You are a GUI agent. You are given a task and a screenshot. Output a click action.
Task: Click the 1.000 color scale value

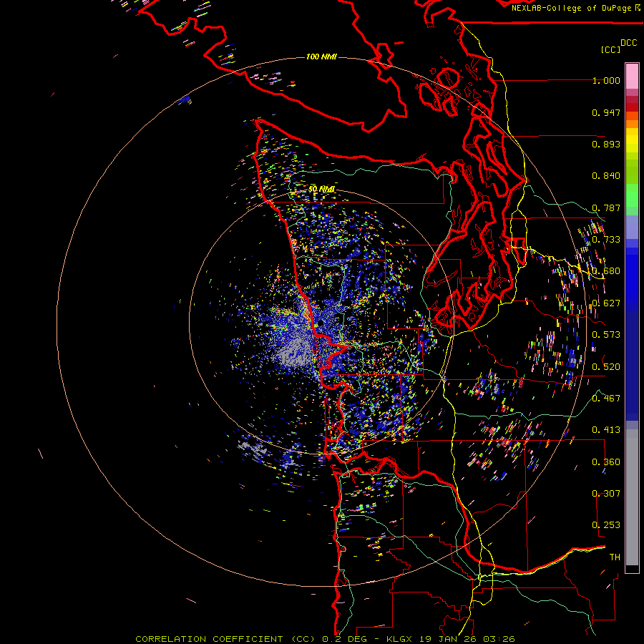(x=606, y=80)
